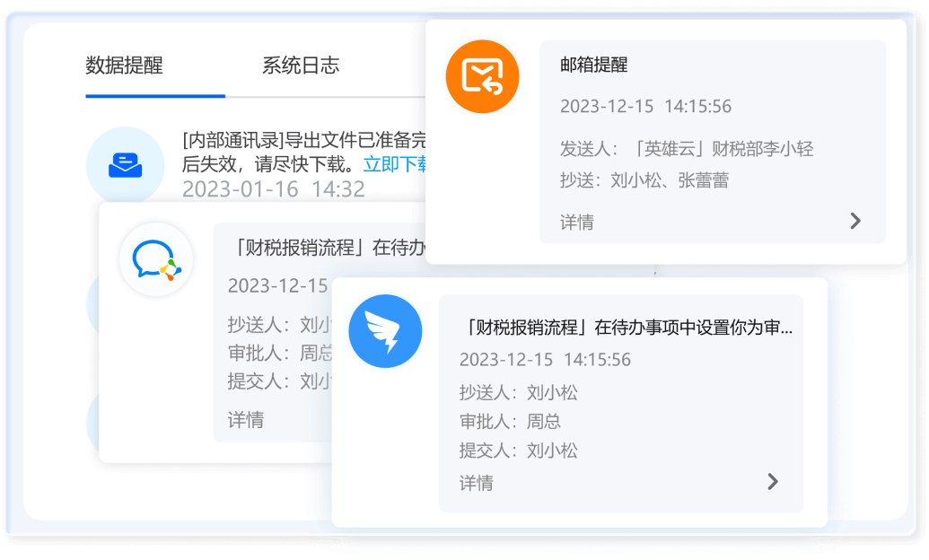This screenshot has width=929, height=560.
Task: Click the [内部通讯录]导出文件 notification text
Action: tap(304, 152)
